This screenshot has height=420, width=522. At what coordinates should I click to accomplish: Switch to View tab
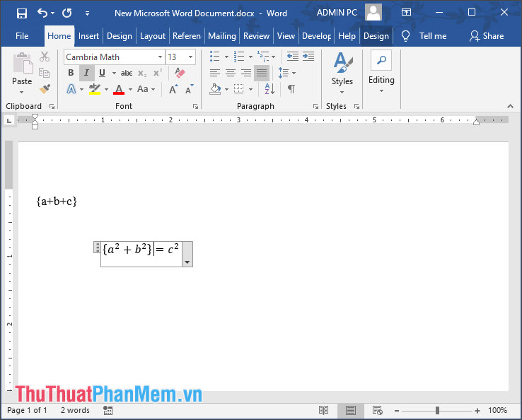(x=286, y=36)
